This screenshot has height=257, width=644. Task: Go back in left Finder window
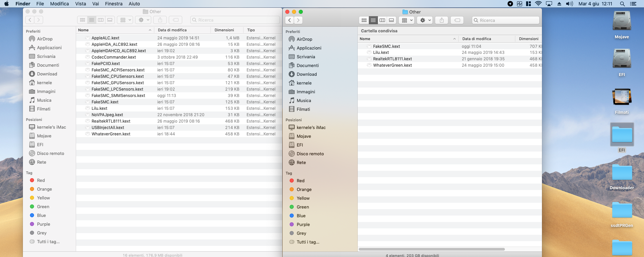pyautogui.click(x=30, y=20)
